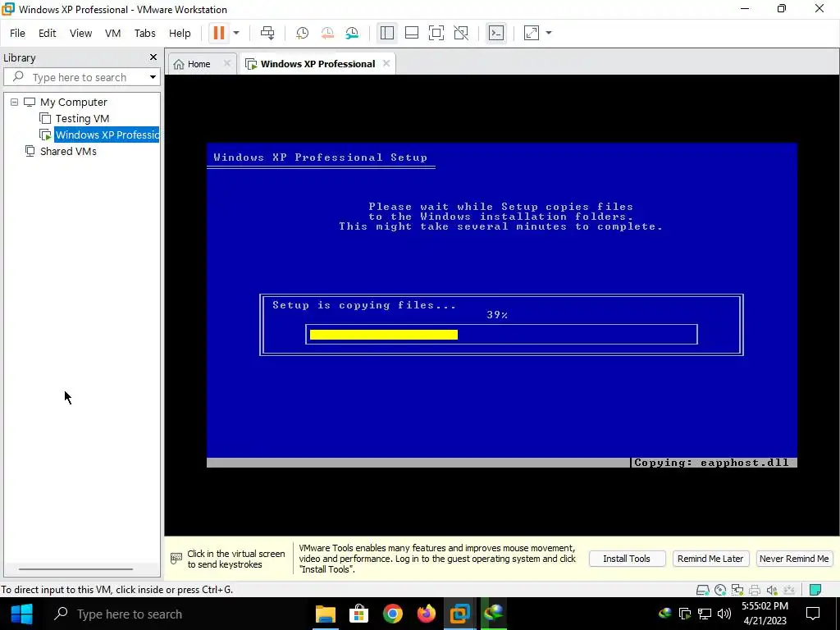
Task: Click the Library horizontal scrollbar
Action: point(75,569)
